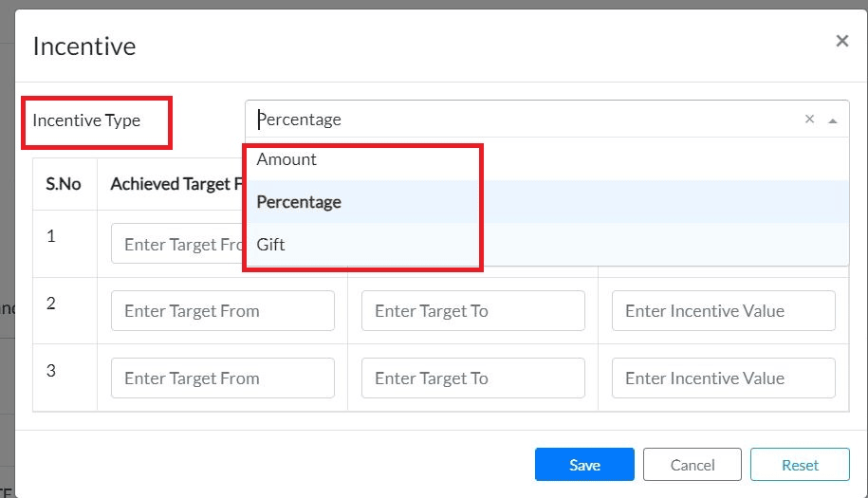Click the Incentive Type search box
This screenshot has width=868, height=498.
coord(522,120)
